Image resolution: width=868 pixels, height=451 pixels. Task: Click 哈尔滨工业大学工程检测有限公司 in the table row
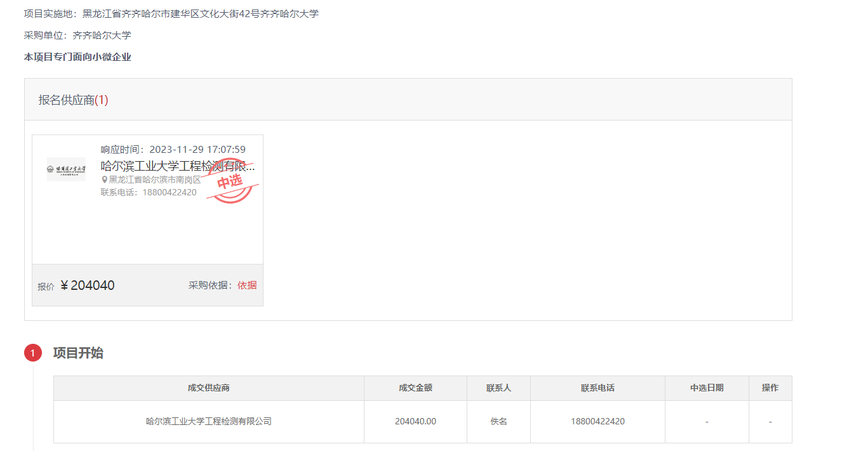[208, 421]
